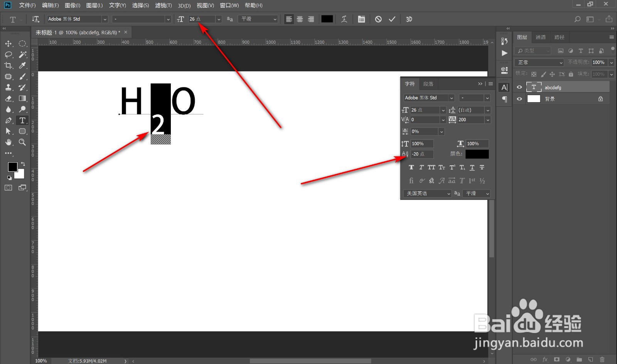The image size is (617, 364).
Task: Click text color swatch in options bar
Action: click(x=327, y=19)
